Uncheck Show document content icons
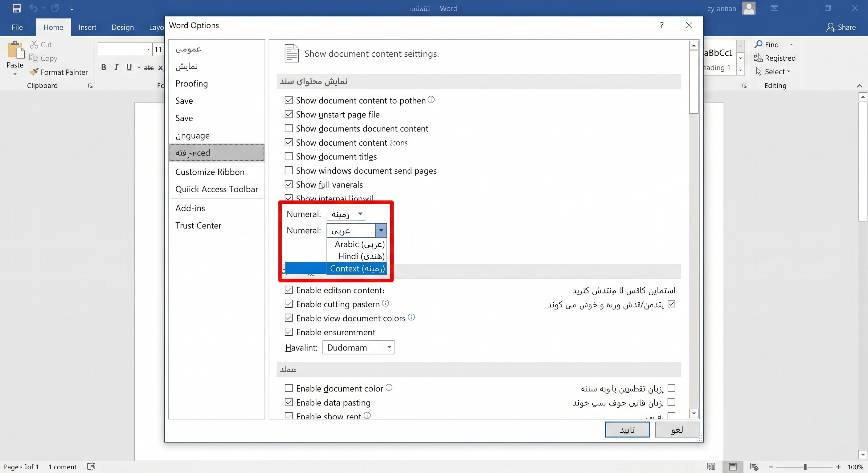The height and width of the screenshot is (473, 868). pyautogui.click(x=289, y=142)
